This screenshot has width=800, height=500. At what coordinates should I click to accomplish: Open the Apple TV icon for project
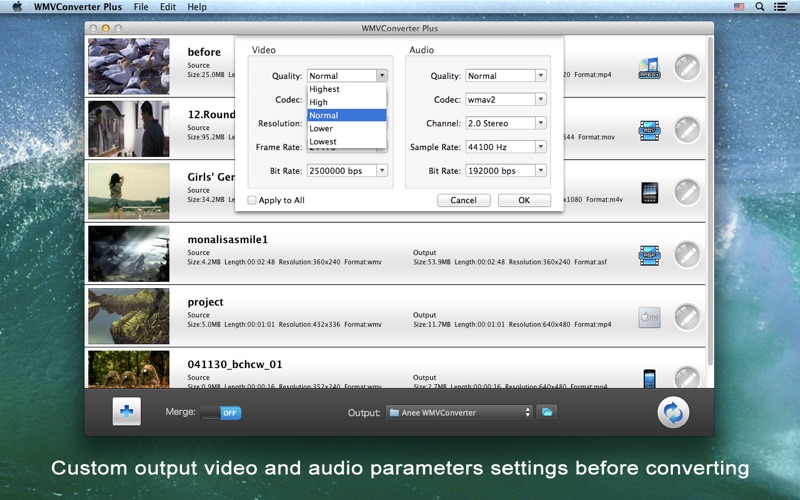pos(649,317)
